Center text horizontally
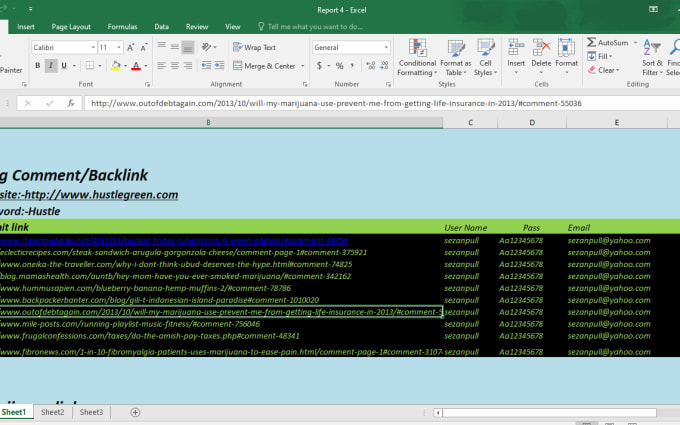The height and width of the screenshot is (425, 680). [174, 65]
